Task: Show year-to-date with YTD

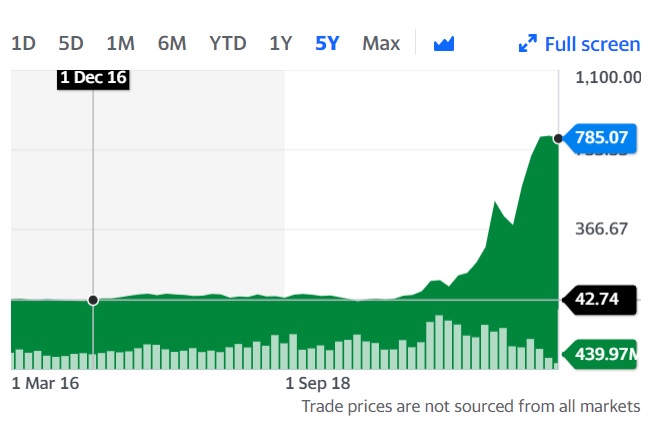Action: (x=228, y=43)
